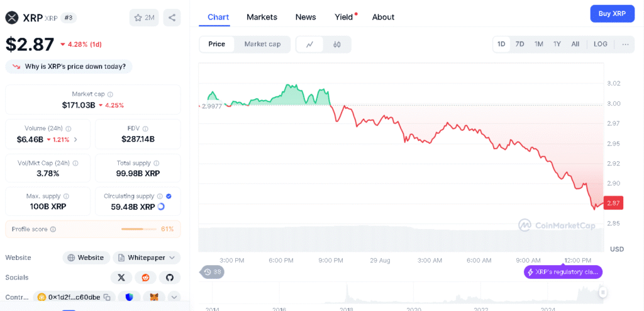Switch to line chart view icon
644x311 pixels.
[309, 45]
